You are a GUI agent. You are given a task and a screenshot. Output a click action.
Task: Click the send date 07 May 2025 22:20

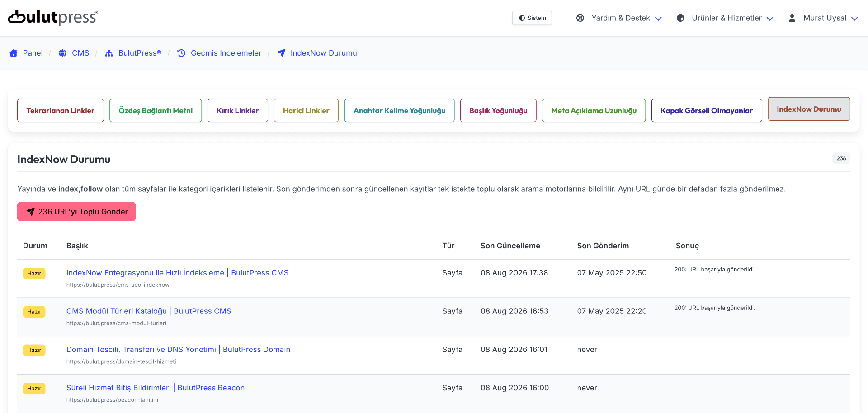tap(612, 311)
